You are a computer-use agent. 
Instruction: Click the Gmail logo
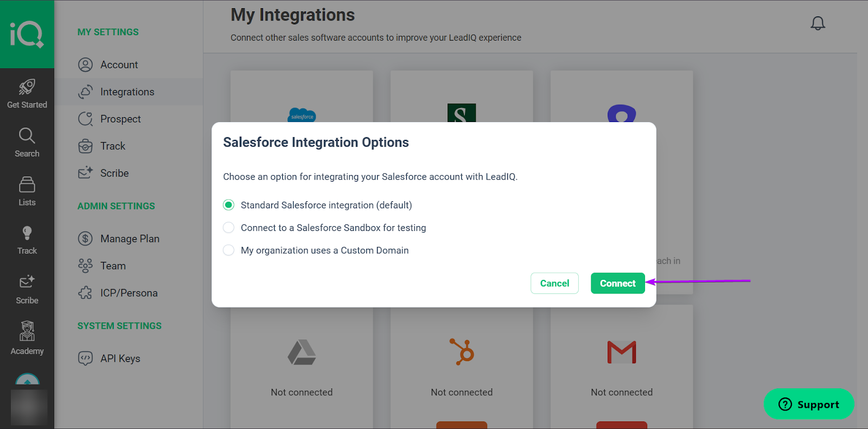(622, 352)
